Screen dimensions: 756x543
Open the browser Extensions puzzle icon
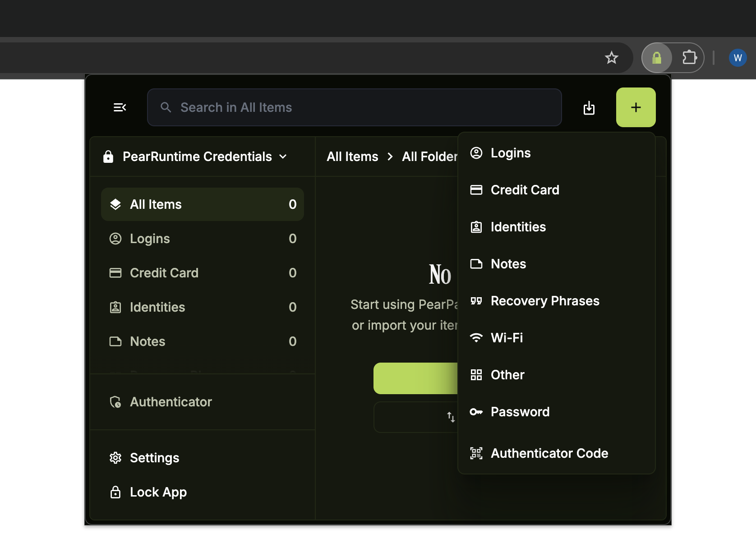689,58
